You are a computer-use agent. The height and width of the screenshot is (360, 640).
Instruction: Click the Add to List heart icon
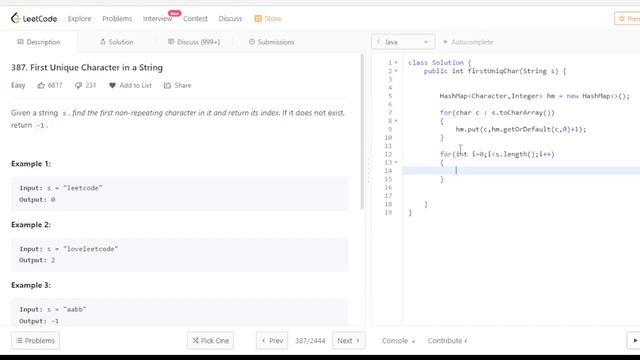coord(112,85)
